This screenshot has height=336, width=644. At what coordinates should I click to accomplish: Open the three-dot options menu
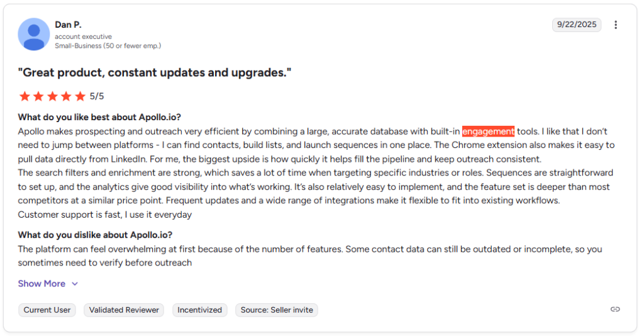pyautogui.click(x=616, y=25)
